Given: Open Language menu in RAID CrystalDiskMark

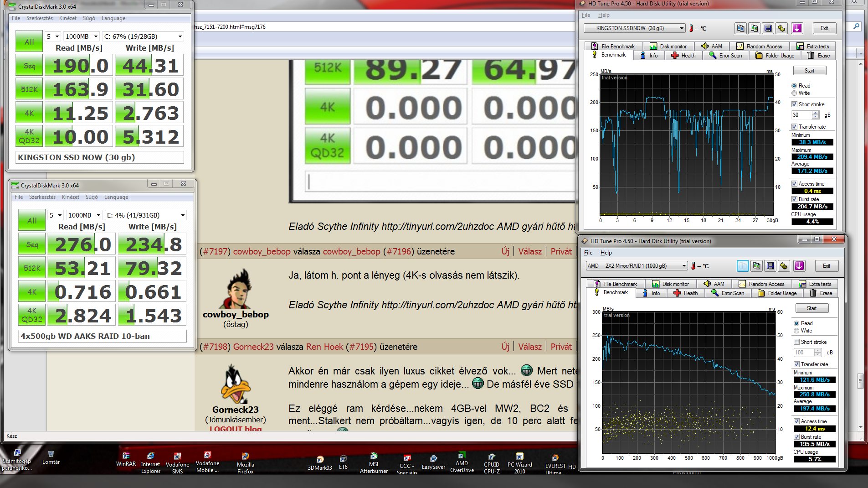Looking at the screenshot, I should tap(116, 197).
